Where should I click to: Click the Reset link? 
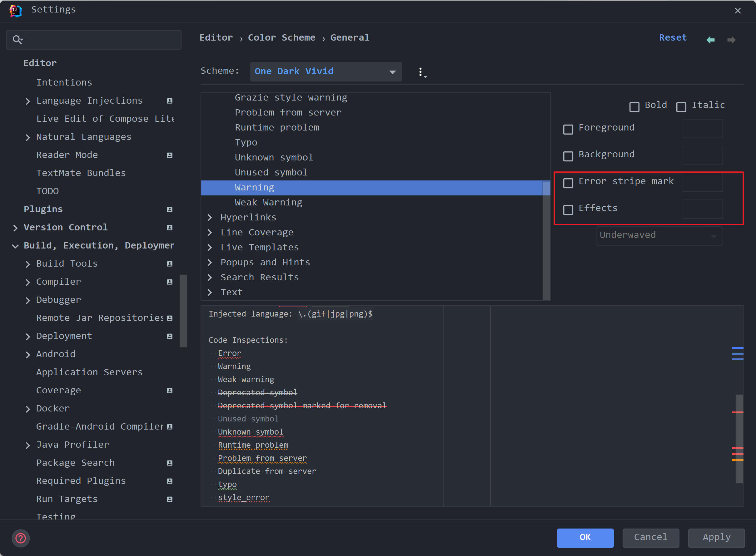click(x=673, y=38)
